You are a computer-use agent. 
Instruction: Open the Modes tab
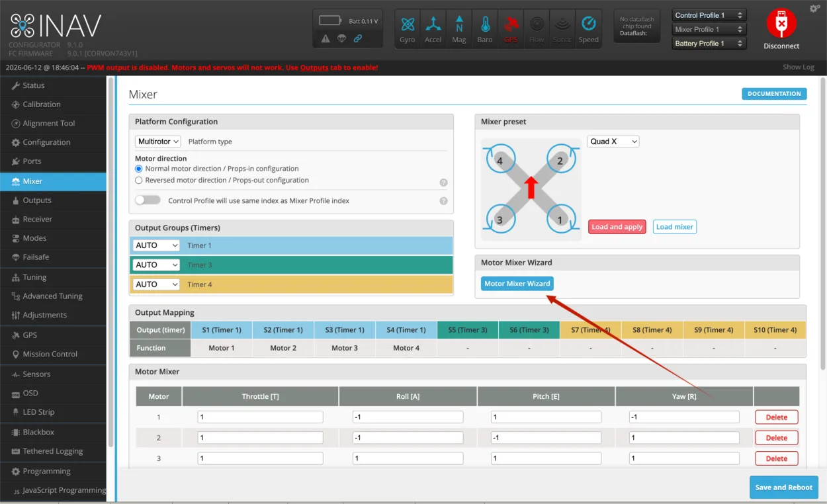[x=53, y=238]
